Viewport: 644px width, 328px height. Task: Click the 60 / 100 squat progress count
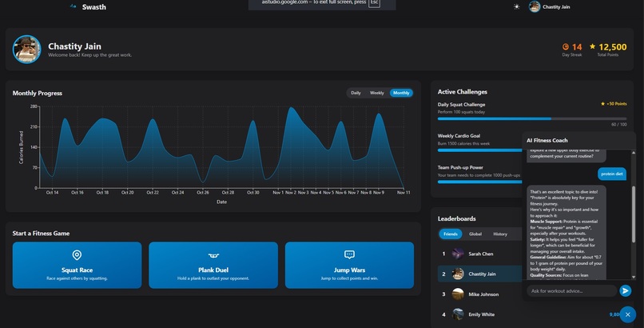(x=619, y=125)
